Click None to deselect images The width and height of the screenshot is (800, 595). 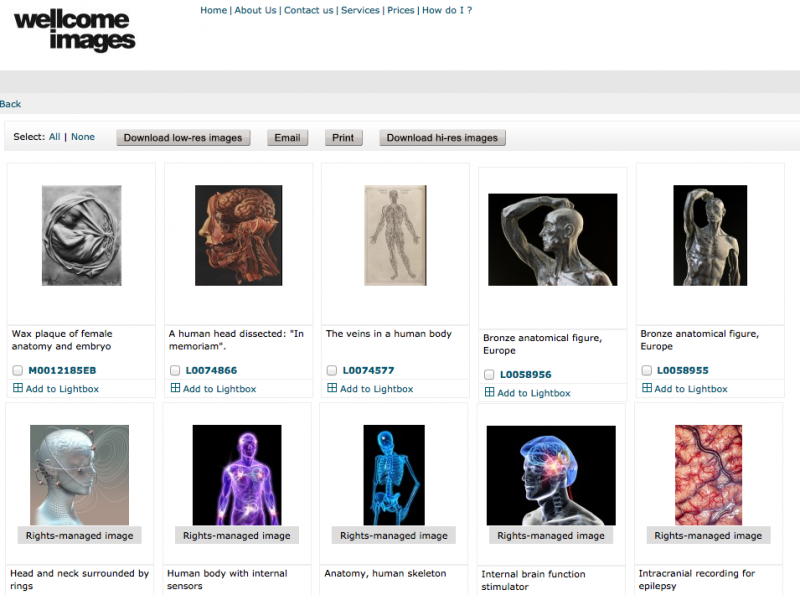tap(83, 137)
